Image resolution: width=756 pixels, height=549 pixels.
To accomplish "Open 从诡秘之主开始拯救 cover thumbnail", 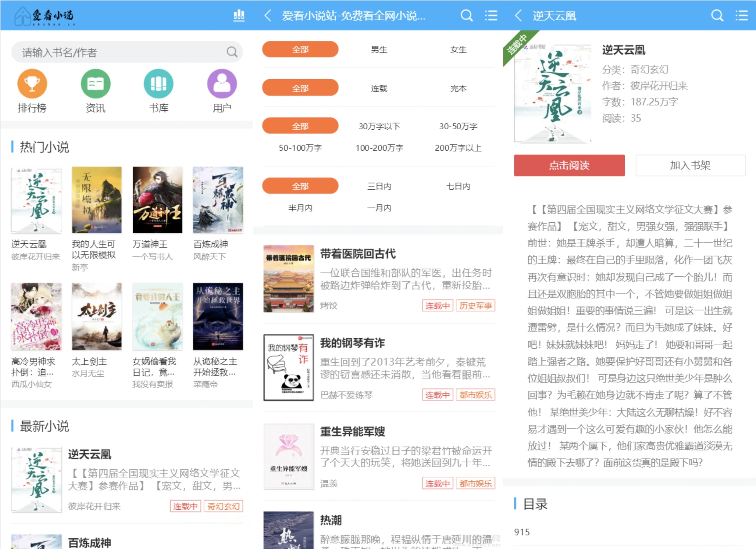I will [x=218, y=317].
